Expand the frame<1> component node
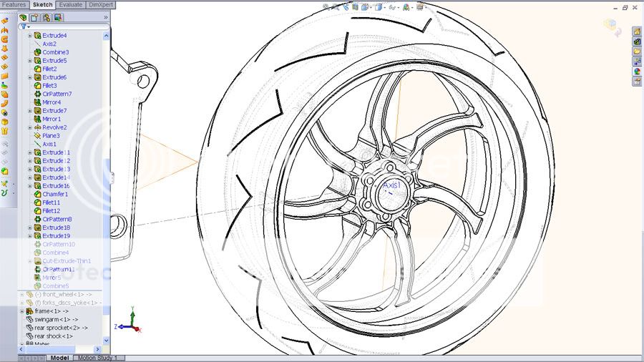 22,311
